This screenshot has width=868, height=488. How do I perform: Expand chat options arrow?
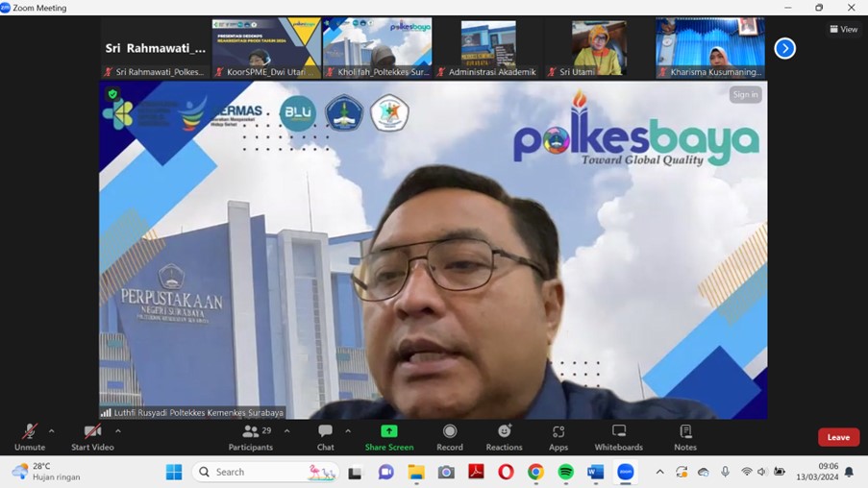coord(348,431)
